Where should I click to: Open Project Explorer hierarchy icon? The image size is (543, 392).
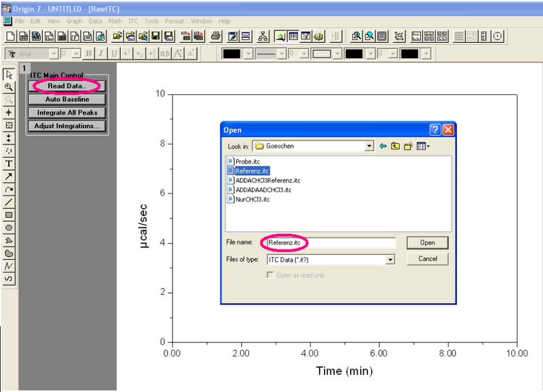coord(263,36)
